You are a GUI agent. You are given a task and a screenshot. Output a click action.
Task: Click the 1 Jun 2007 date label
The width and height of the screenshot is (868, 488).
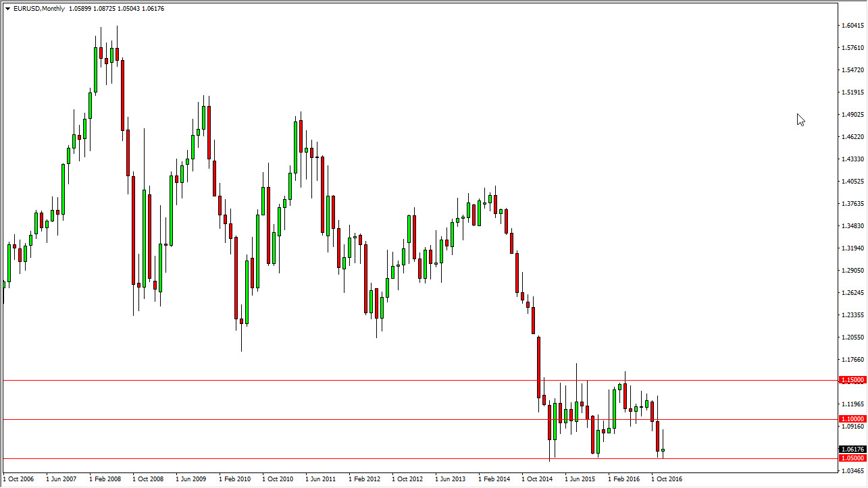pos(61,479)
